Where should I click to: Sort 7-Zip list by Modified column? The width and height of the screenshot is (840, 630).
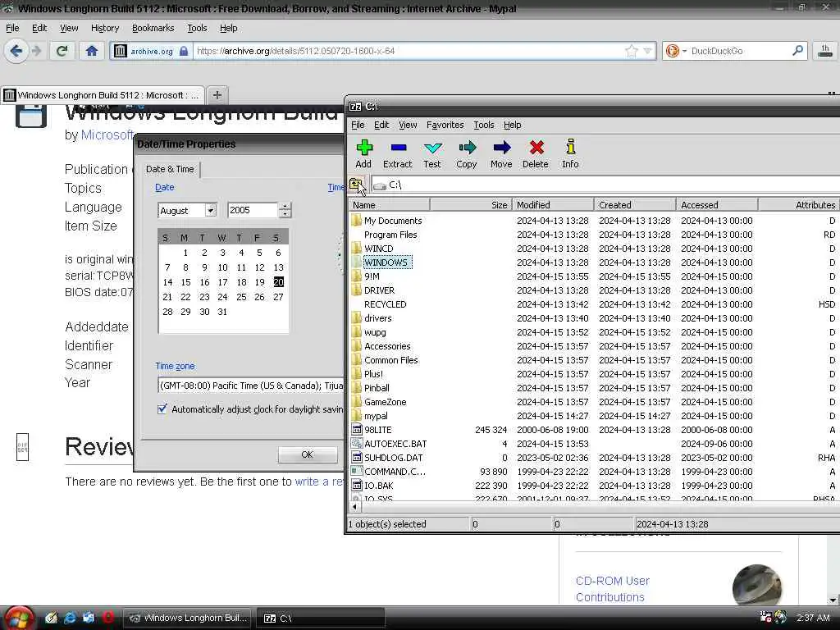(554, 205)
